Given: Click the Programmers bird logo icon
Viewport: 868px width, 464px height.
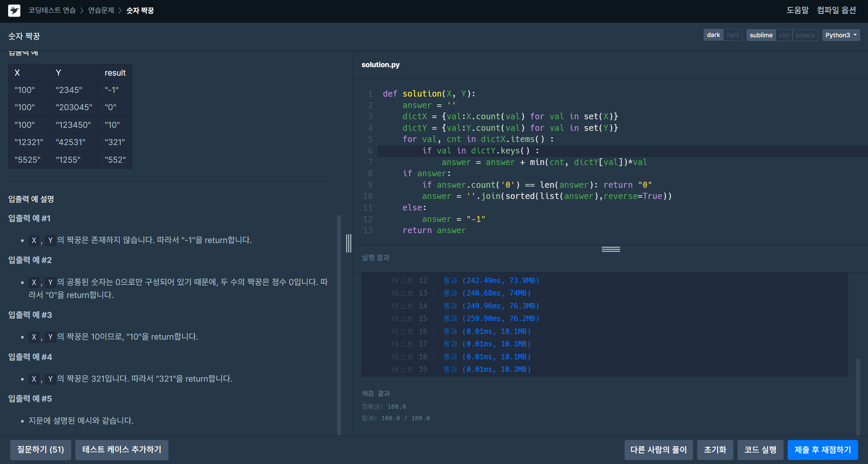Looking at the screenshot, I should 14,11.
